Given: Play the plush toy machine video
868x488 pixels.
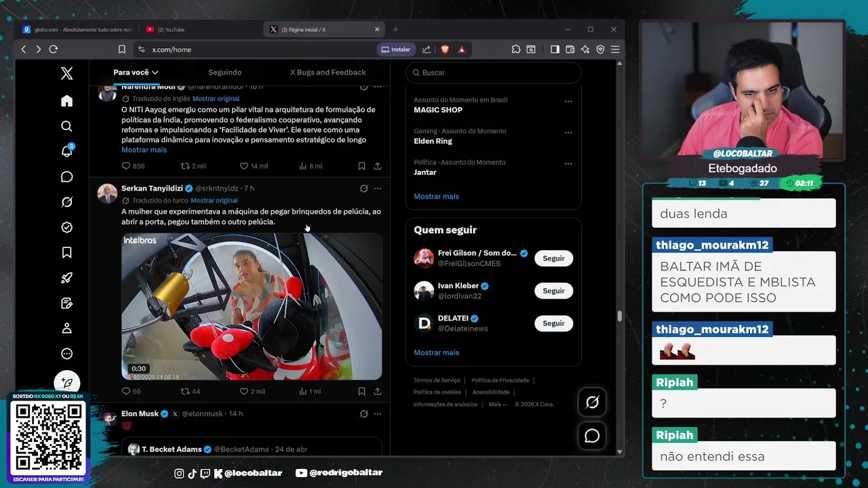Looking at the screenshot, I should click(x=252, y=306).
